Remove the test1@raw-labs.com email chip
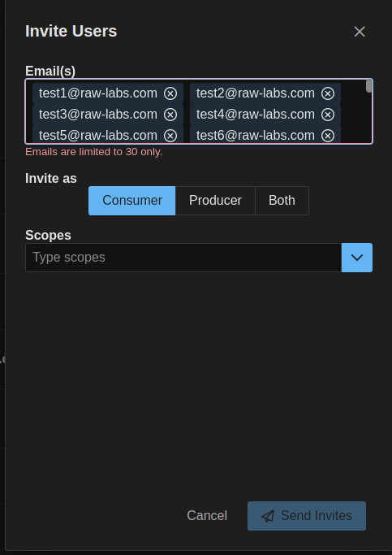This screenshot has height=555, width=392. tap(170, 93)
